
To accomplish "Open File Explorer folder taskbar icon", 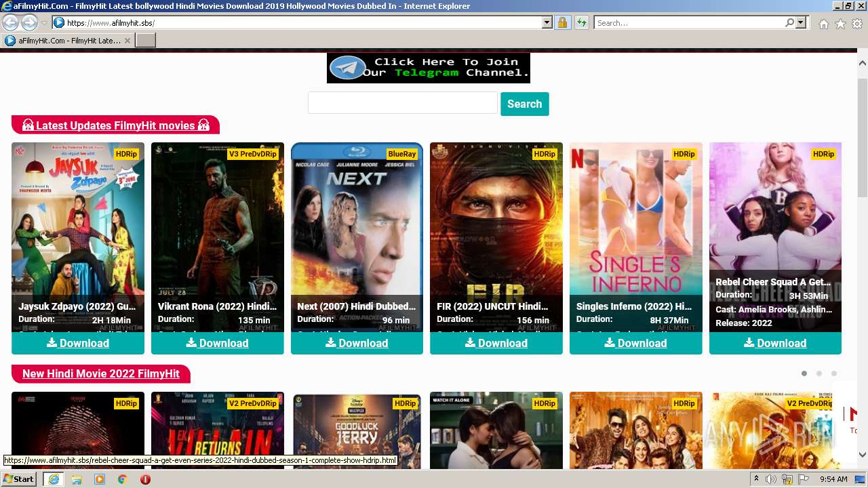I will [77, 479].
